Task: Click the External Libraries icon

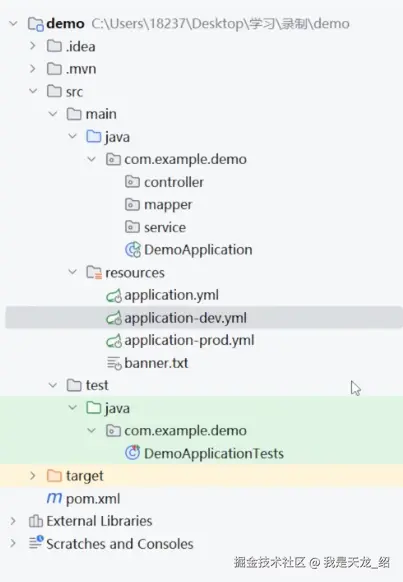Action: [36, 521]
